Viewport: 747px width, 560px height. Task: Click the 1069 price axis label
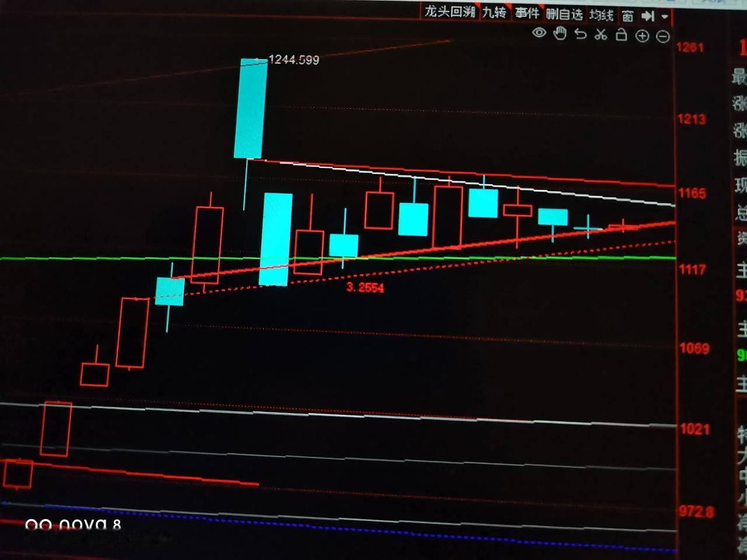tap(694, 349)
